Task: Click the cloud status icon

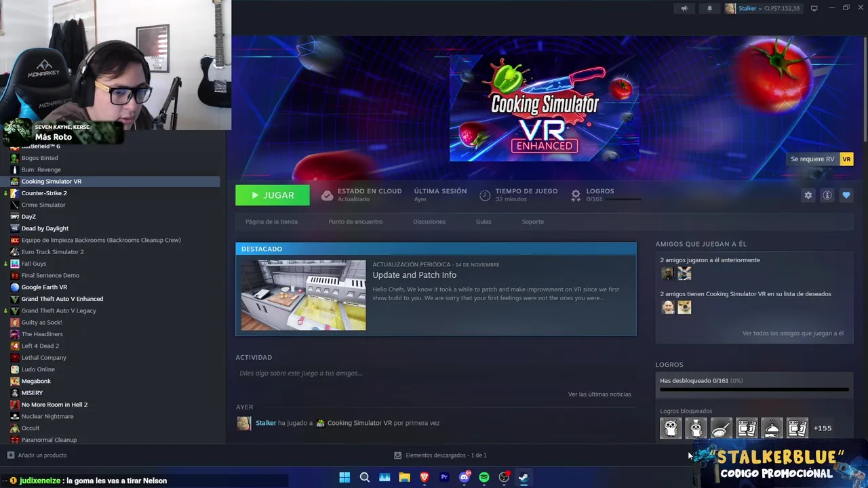Action: [x=327, y=195]
